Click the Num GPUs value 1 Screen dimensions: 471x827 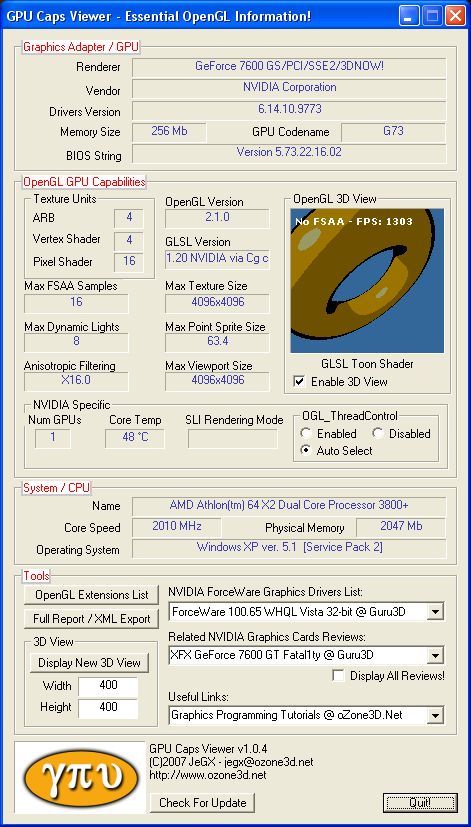pyautogui.click(x=53, y=439)
